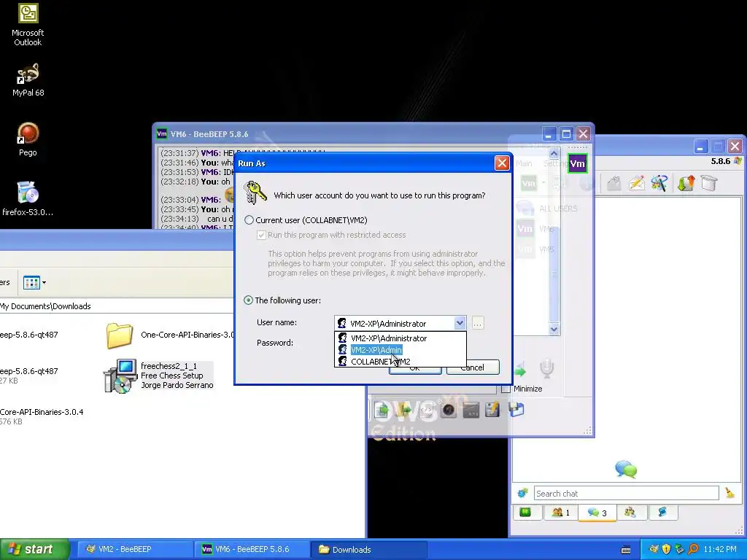
Task: Choose COLLABNET\VM2 from the dropdown list
Action: point(380,362)
